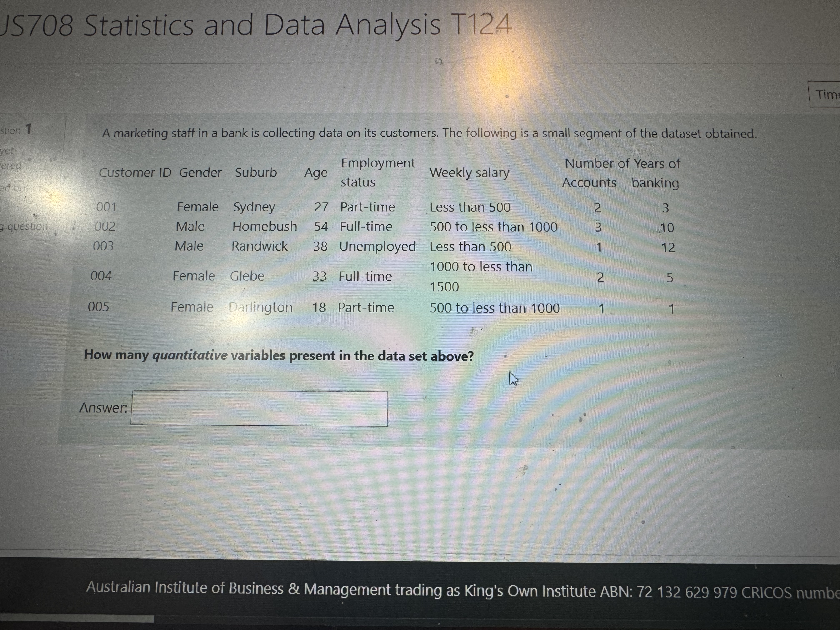
Task: Click the Answer label text
Action: tap(103, 408)
